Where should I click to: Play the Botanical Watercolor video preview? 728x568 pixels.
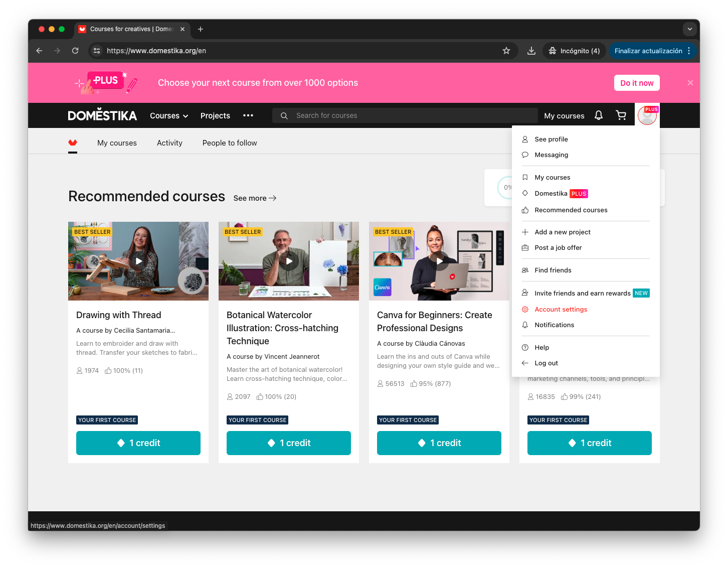(289, 261)
